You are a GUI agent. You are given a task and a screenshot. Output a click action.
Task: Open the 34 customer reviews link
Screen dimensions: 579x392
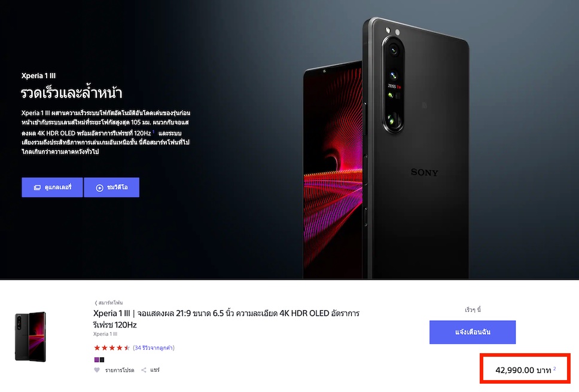154,348
